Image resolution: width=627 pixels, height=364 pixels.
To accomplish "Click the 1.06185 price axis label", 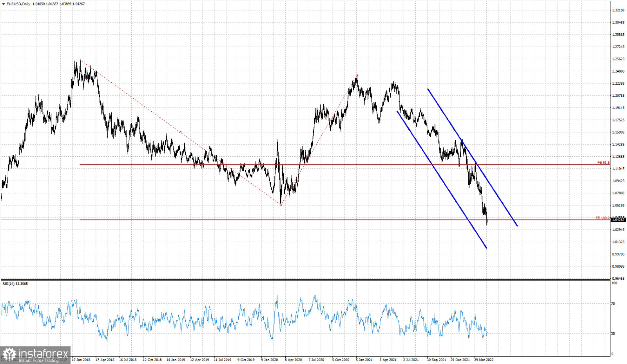I will [x=618, y=205].
